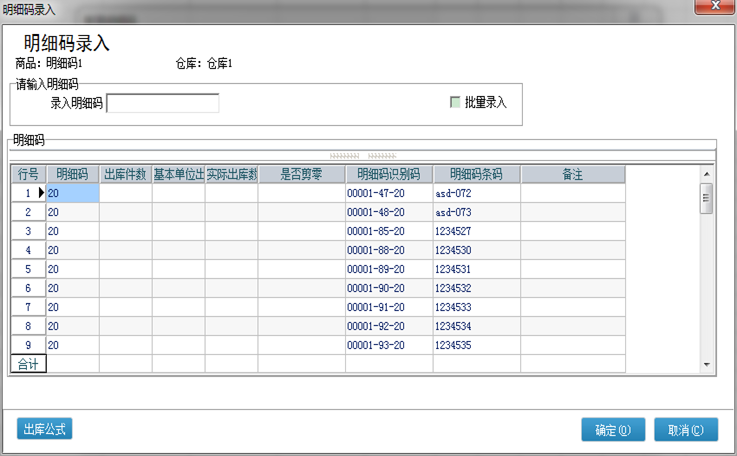The width and height of the screenshot is (737, 456).
Task: Click the grid scrollbar down arrow
Action: (x=706, y=364)
